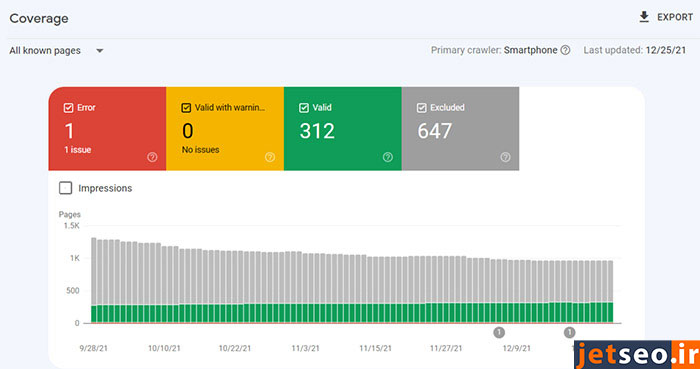Click the Export download icon
700x369 pixels.
(x=644, y=17)
